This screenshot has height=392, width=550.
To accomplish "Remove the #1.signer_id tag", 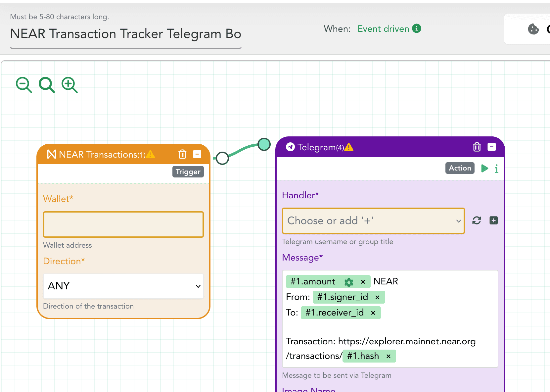I will [x=377, y=297].
